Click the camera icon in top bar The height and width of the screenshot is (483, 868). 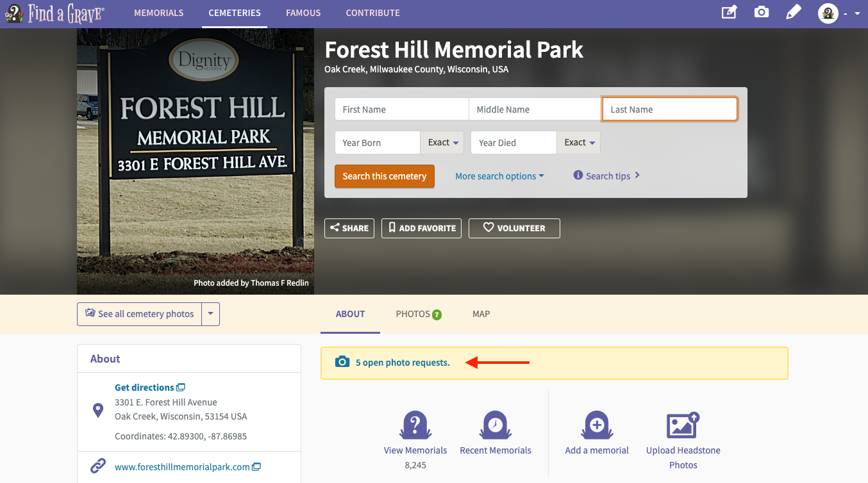pos(761,12)
